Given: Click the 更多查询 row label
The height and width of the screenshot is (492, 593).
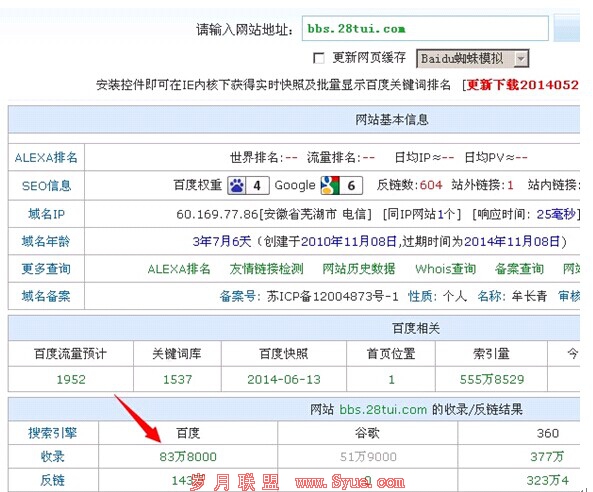Looking at the screenshot, I should coord(46,269).
